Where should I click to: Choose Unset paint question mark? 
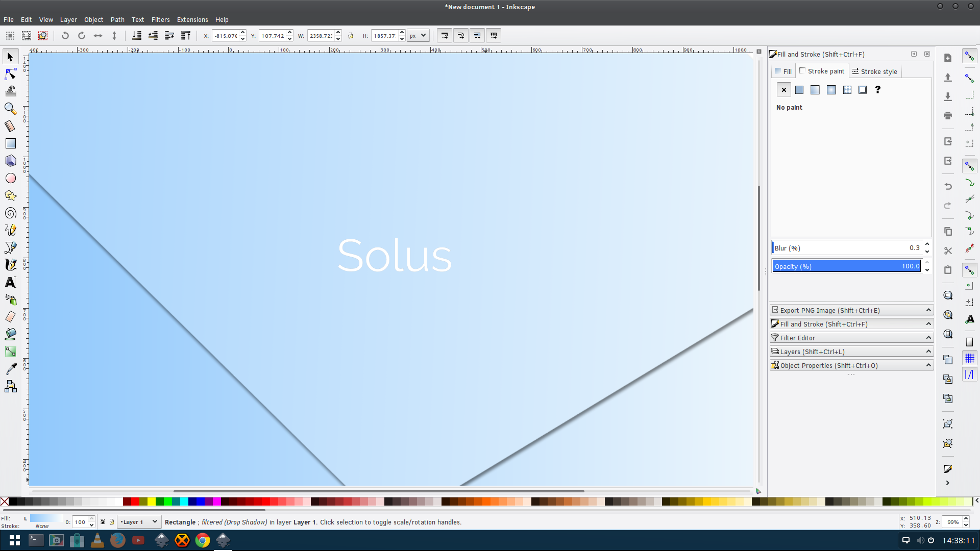(x=878, y=90)
